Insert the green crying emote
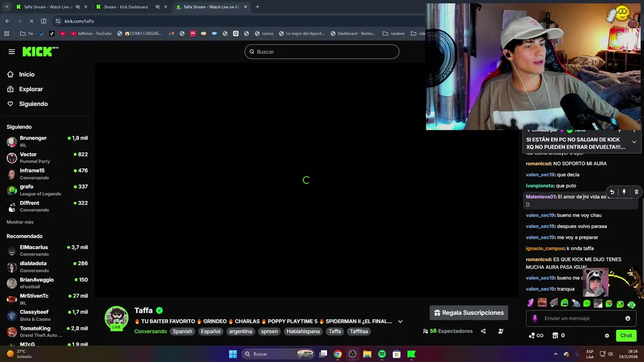This screenshot has height=362, width=644. tap(565, 303)
